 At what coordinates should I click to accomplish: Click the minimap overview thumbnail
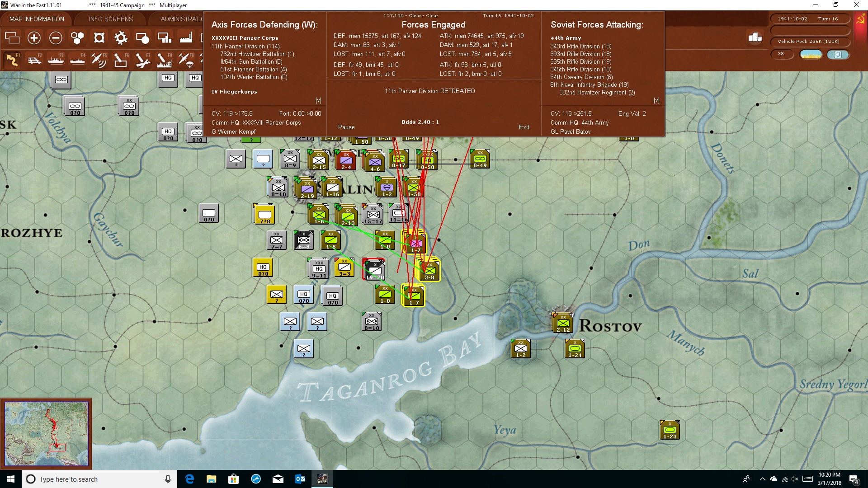pyautogui.click(x=46, y=434)
